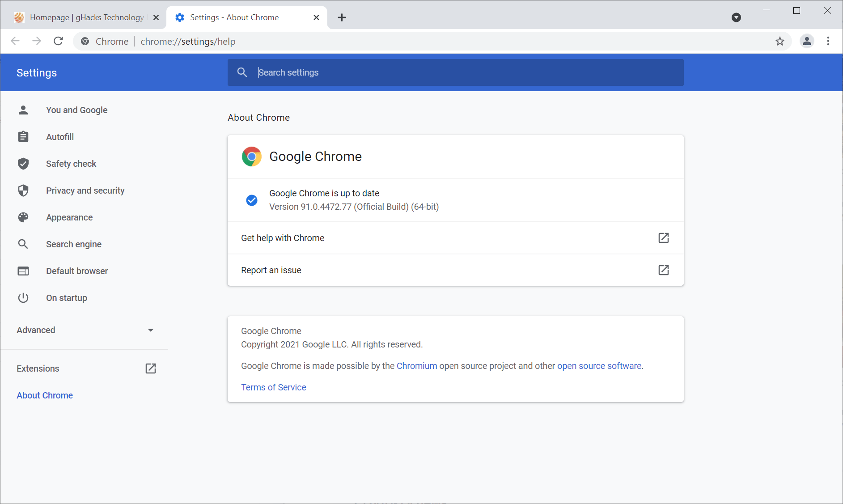The height and width of the screenshot is (504, 843).
Task: Open Search engine settings
Action: [74, 244]
